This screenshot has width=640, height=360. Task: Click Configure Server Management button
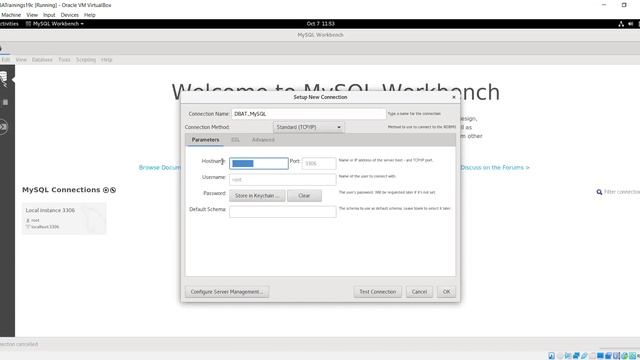click(x=227, y=292)
